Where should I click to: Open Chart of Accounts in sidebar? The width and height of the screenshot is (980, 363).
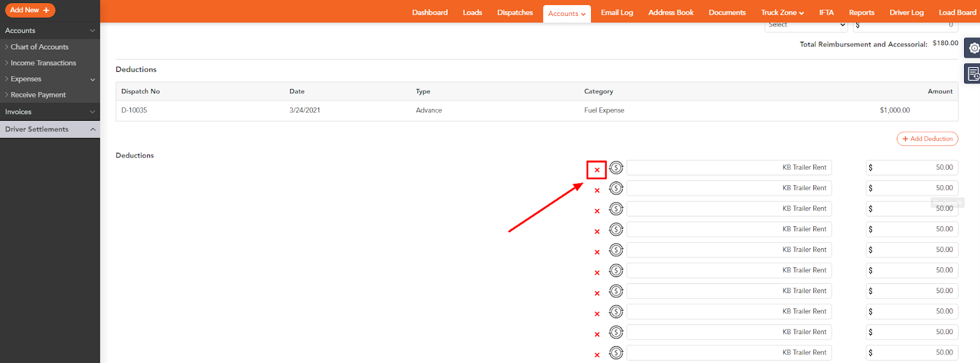pyautogui.click(x=40, y=47)
